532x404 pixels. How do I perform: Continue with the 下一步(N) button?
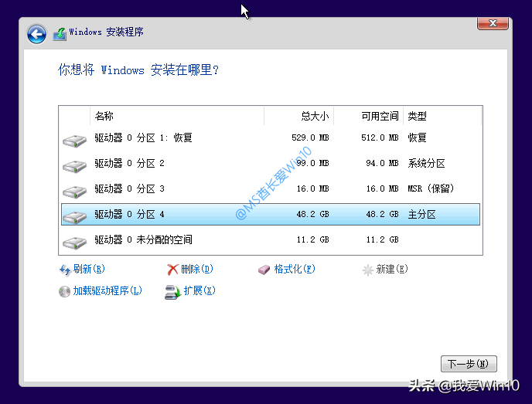469,364
